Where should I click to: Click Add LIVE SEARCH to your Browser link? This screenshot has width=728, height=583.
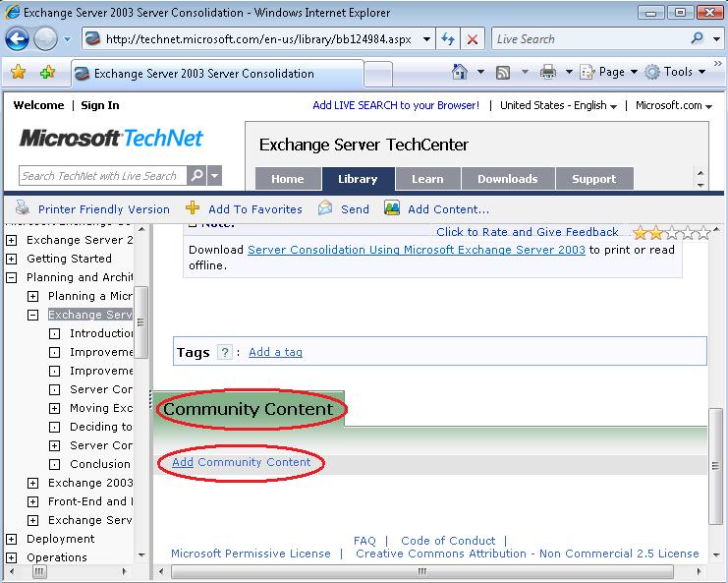tap(396, 105)
